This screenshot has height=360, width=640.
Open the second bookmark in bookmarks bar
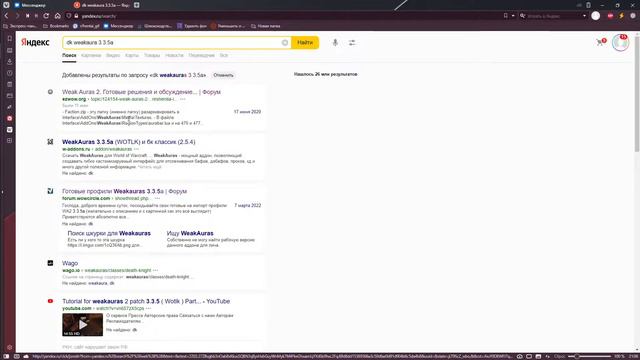[56, 26]
